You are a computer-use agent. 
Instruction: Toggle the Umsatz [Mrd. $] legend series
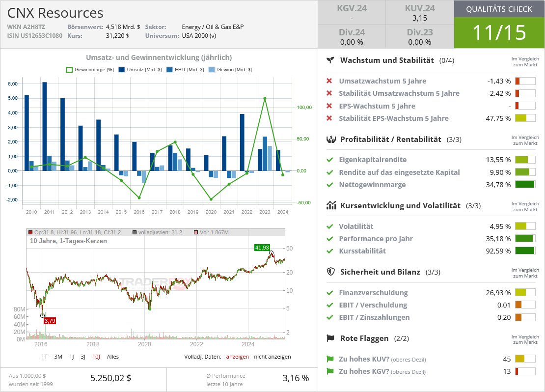click(x=140, y=70)
